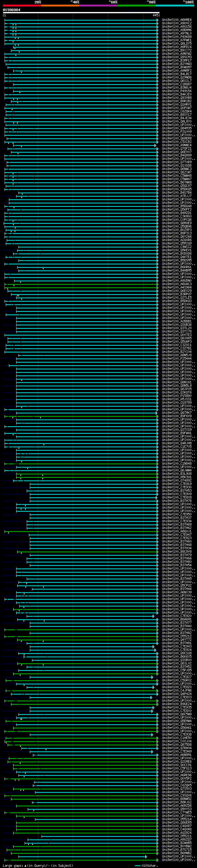Select hit label UniRef100_B3TH53
The image size is (197, 868).
click(x=177, y=491)
